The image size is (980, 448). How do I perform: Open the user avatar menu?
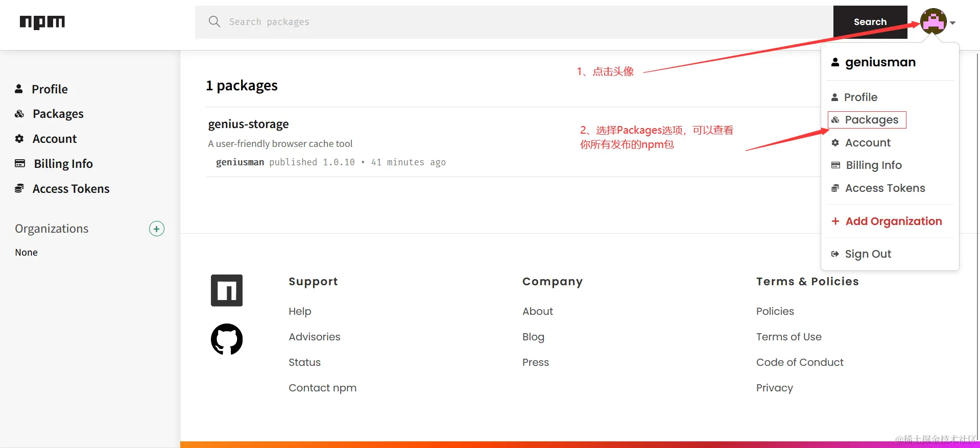pos(933,21)
